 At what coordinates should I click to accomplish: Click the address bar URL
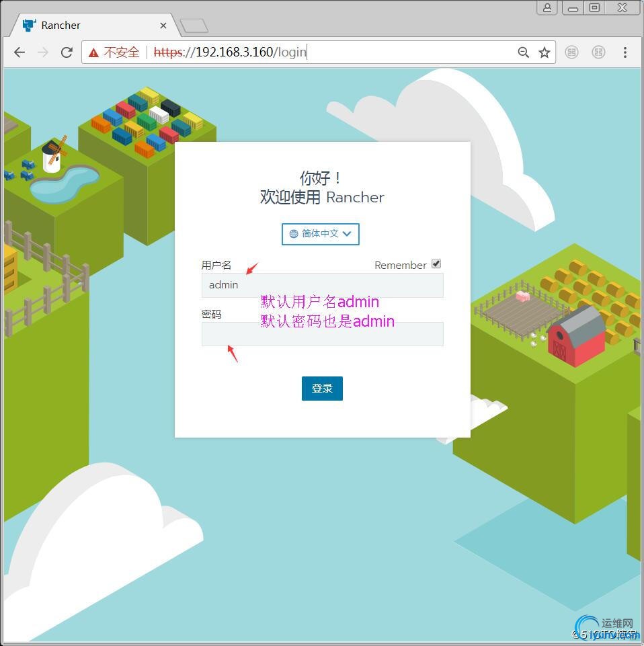coord(230,52)
